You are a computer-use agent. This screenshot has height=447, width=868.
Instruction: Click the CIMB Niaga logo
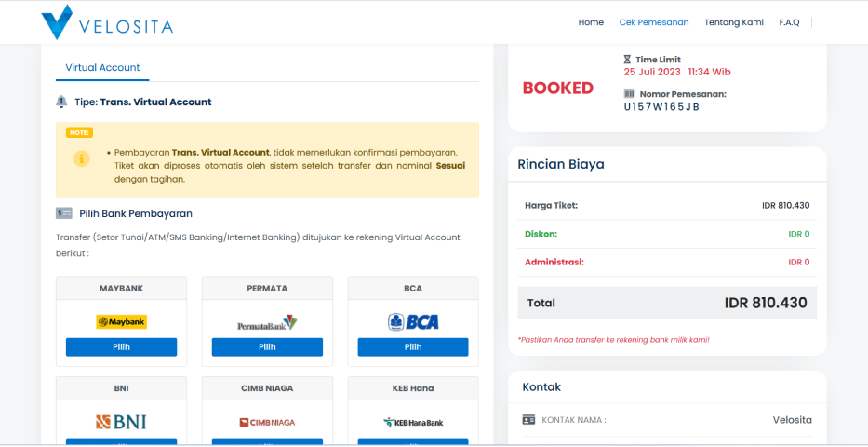267,422
